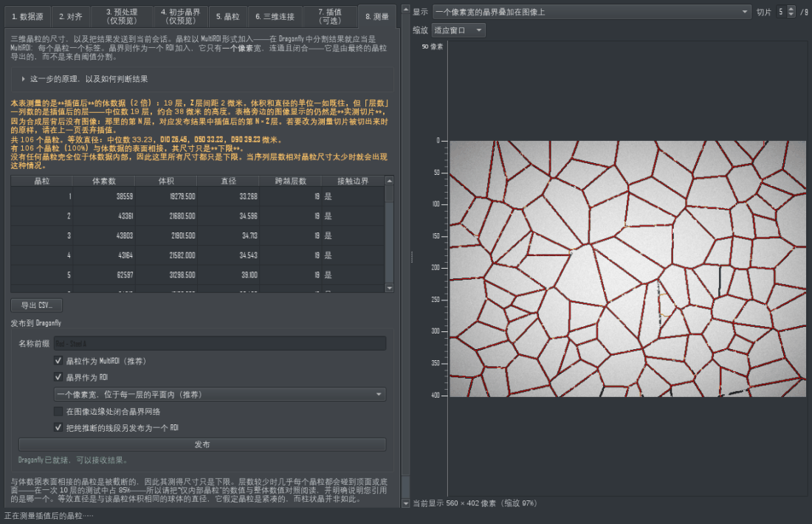Switch to the 1. 数据源 tab
This screenshot has width=812, height=524.
pyautogui.click(x=28, y=16)
